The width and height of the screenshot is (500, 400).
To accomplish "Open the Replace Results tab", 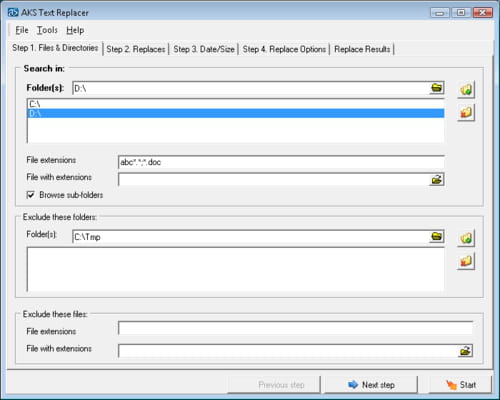I will pos(362,49).
